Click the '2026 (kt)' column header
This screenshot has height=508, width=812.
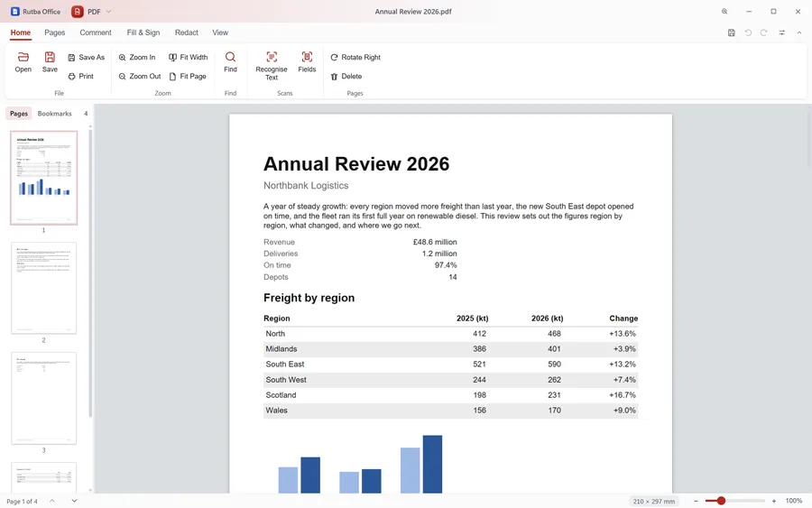point(547,319)
